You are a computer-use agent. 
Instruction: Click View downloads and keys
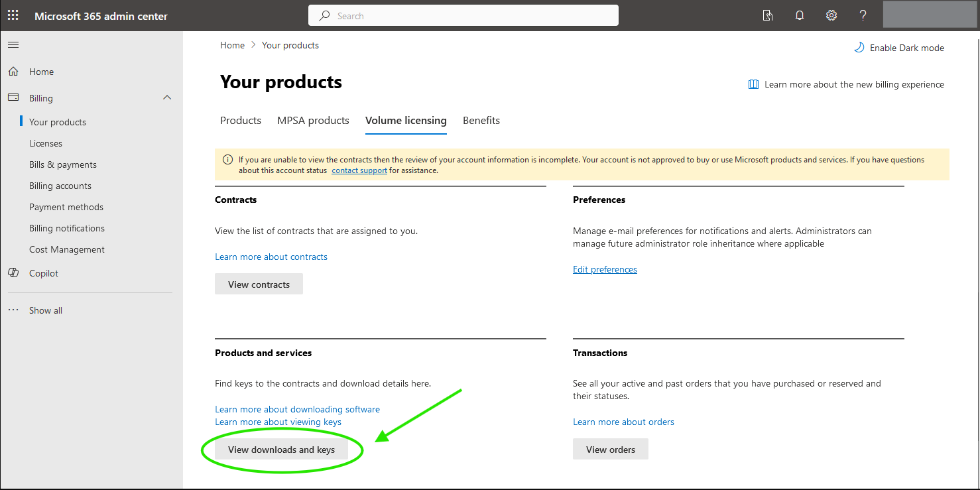tap(281, 449)
